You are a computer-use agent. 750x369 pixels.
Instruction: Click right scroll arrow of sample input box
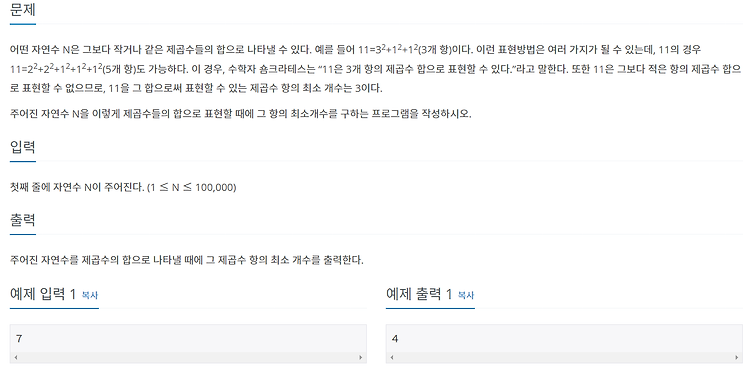tap(361, 358)
